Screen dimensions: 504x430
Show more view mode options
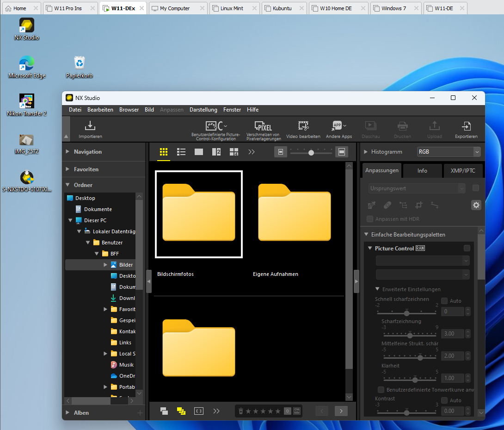tap(252, 152)
